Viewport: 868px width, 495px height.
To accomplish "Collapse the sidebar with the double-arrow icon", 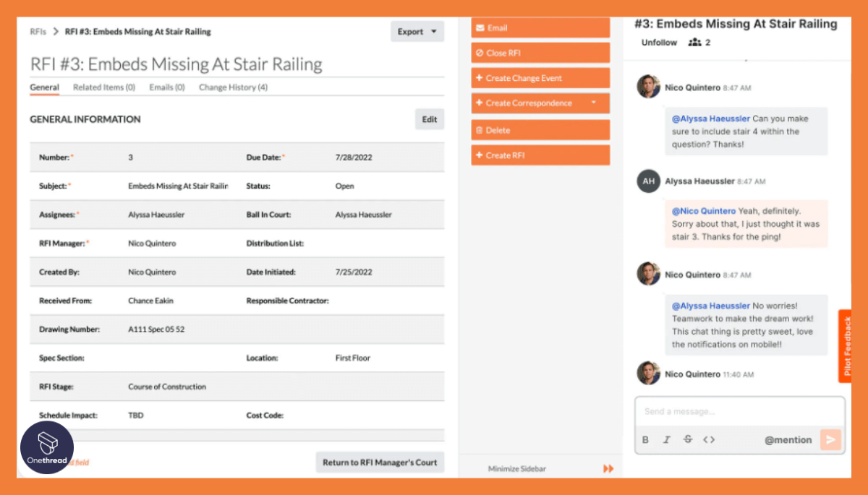I will click(608, 468).
